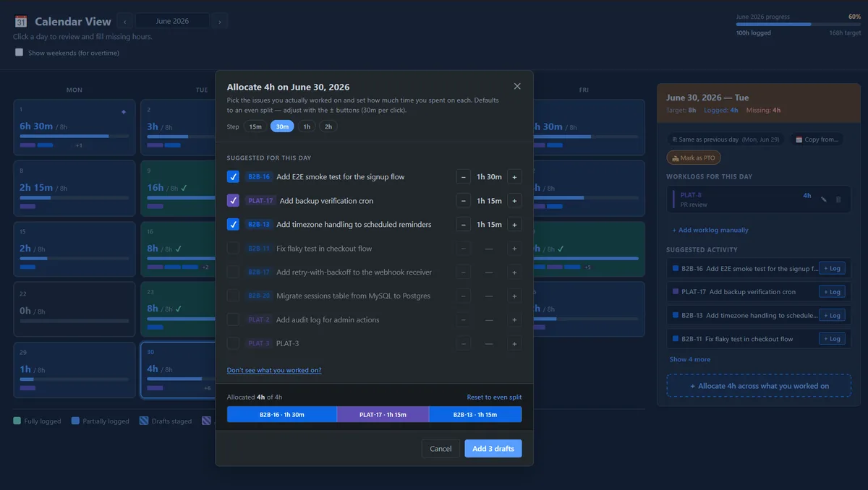This screenshot has width=868, height=490.
Task: Click B2B-16 segment in allocation bar
Action: click(282, 415)
